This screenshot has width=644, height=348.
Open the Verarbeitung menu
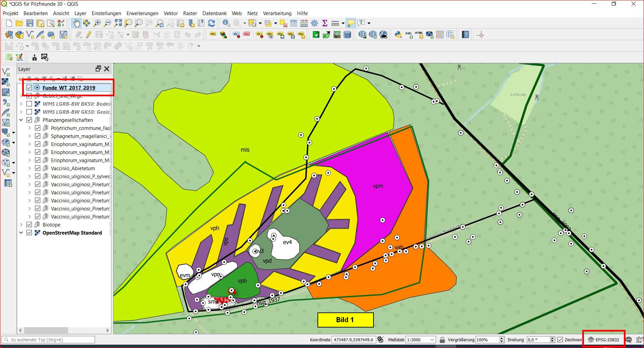(277, 13)
